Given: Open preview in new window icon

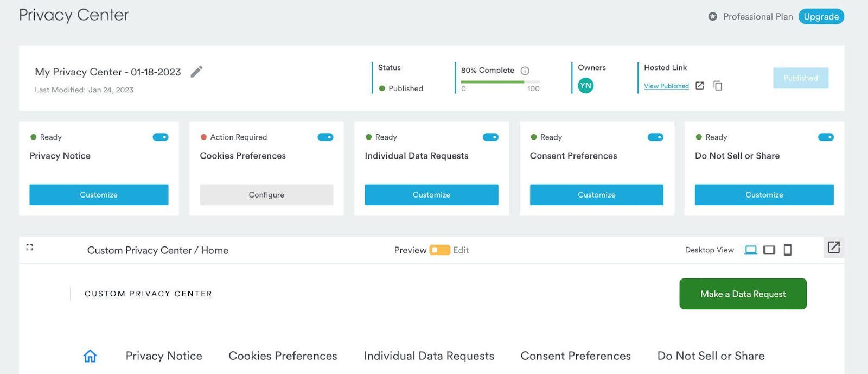Looking at the screenshot, I should point(834,248).
